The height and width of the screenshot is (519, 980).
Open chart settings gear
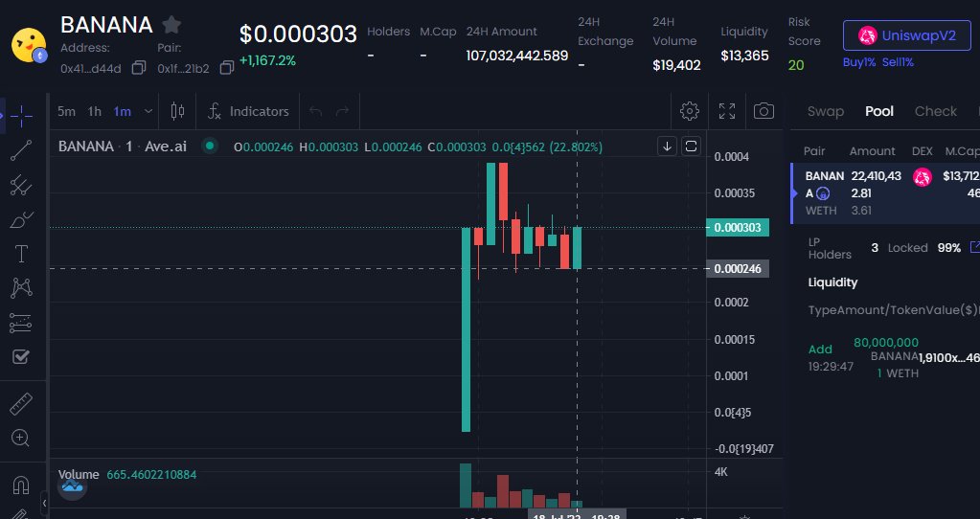click(690, 111)
